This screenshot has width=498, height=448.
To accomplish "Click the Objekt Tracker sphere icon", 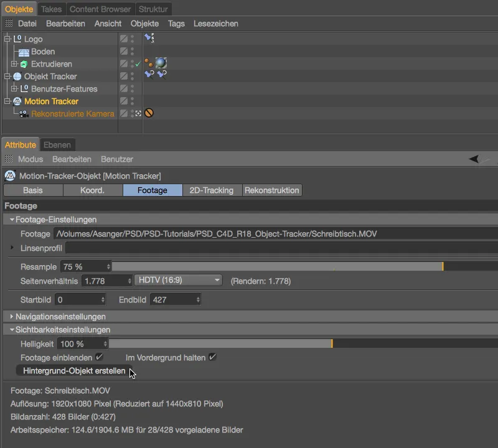I will pyautogui.click(x=17, y=77).
